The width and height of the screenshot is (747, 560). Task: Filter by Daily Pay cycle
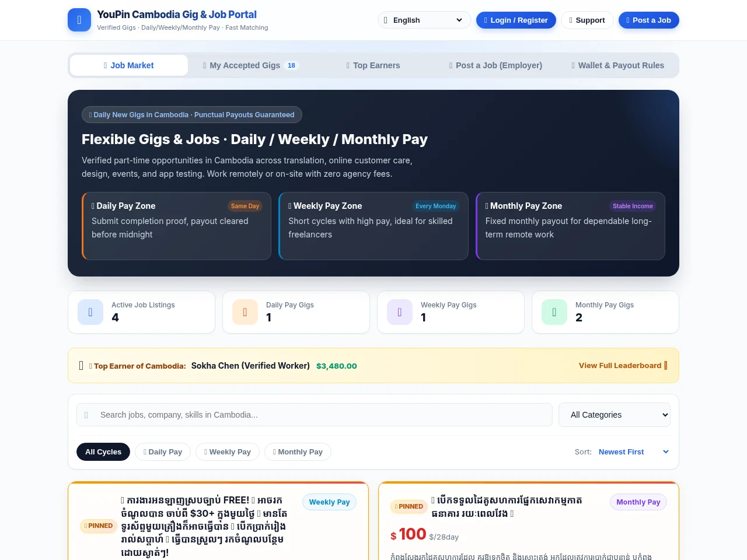163,452
